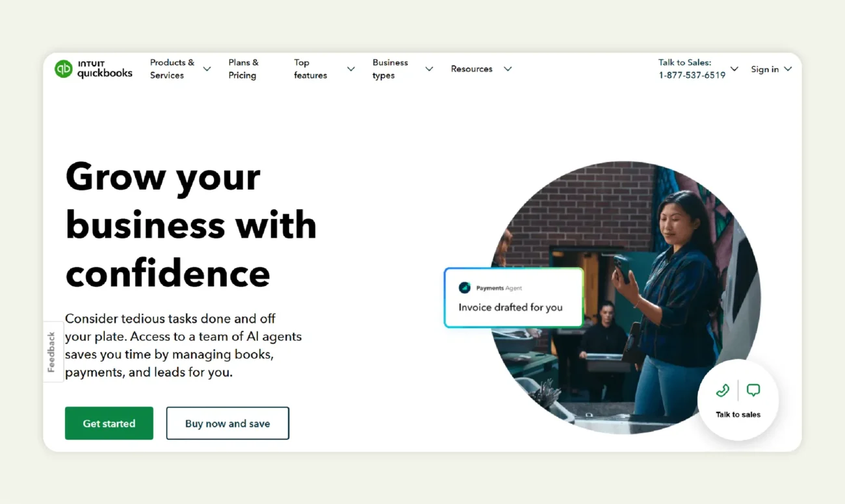Select the phone icon in Talk to sales widget
The width and height of the screenshot is (845, 504).
pos(722,390)
